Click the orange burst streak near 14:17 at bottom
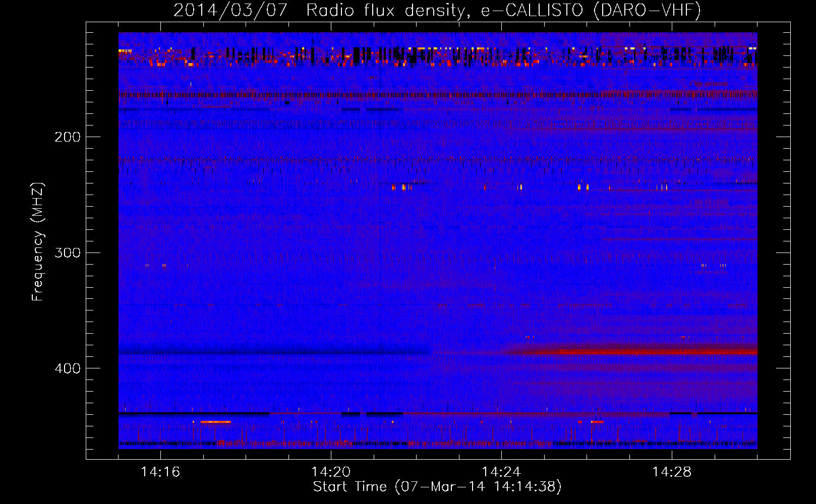Screen dimensions: 816x504 coord(215,422)
